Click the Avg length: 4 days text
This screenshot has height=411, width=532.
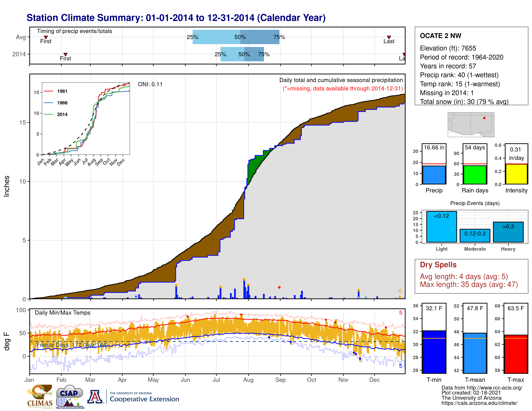tap(464, 277)
